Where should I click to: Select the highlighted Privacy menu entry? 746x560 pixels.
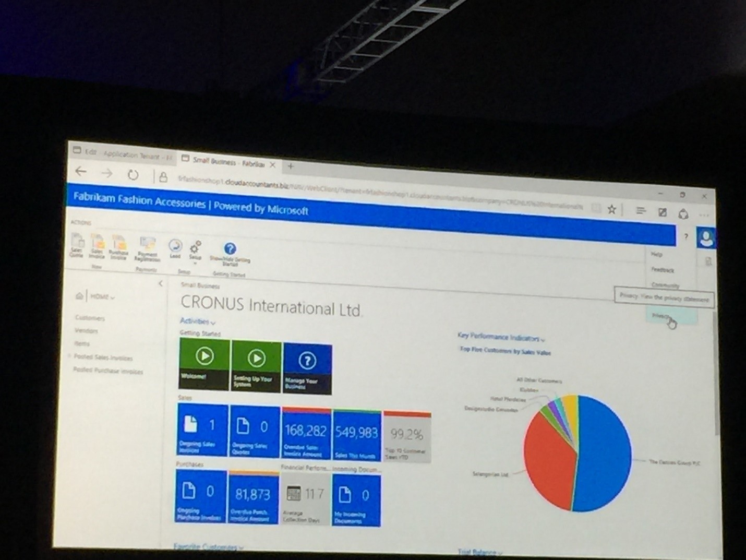[671, 317]
